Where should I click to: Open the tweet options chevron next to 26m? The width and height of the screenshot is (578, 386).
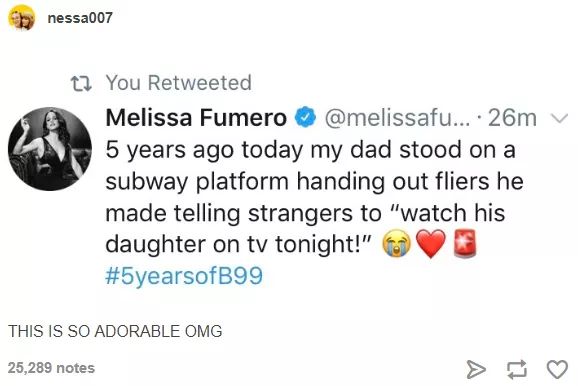pos(559,118)
